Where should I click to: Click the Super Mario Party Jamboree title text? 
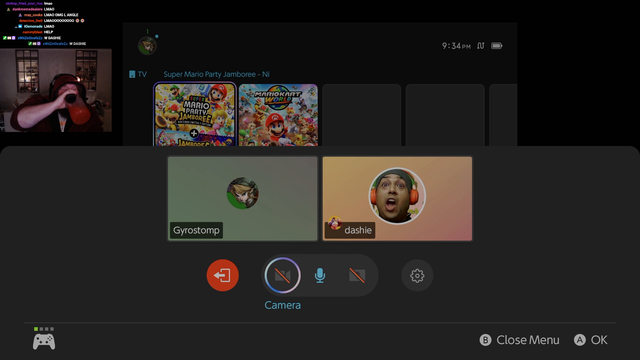tap(216, 74)
